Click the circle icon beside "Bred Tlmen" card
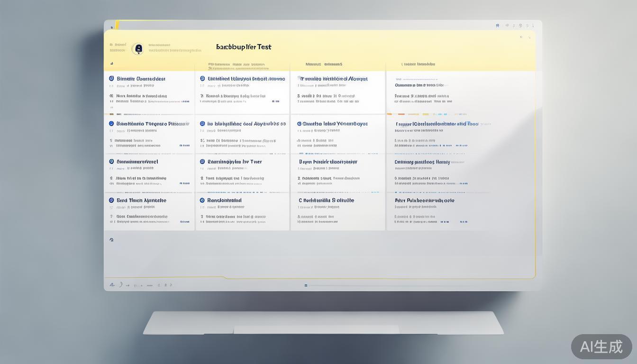 [111, 200]
